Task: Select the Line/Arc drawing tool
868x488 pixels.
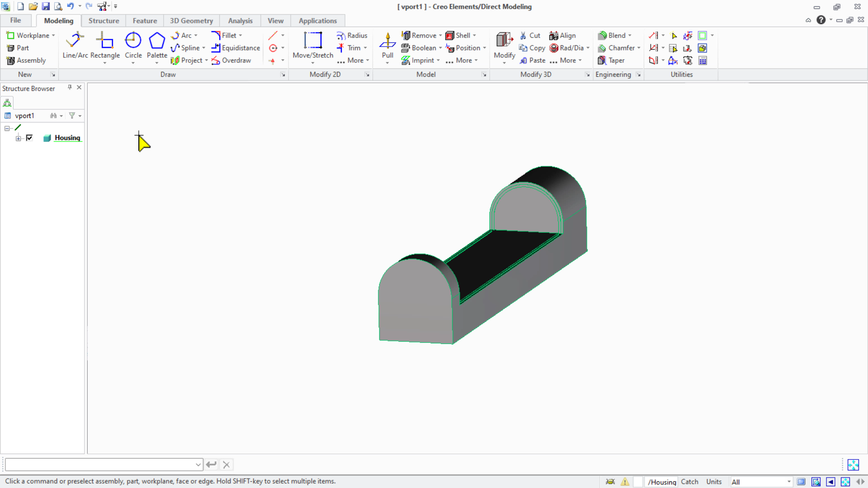Action: (x=75, y=45)
